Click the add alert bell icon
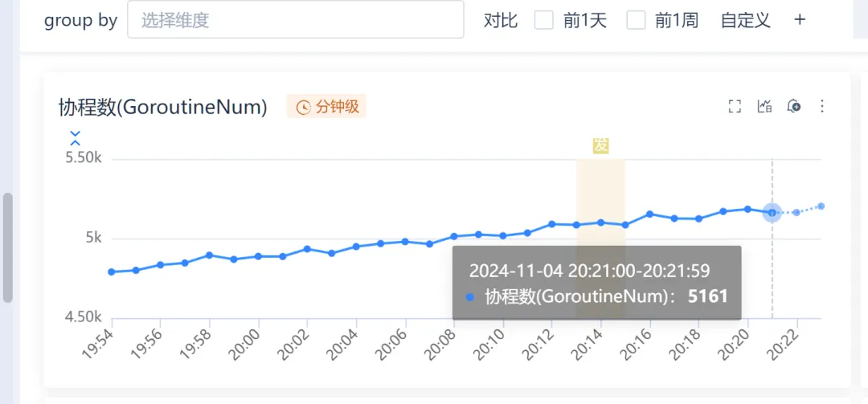 tap(794, 106)
